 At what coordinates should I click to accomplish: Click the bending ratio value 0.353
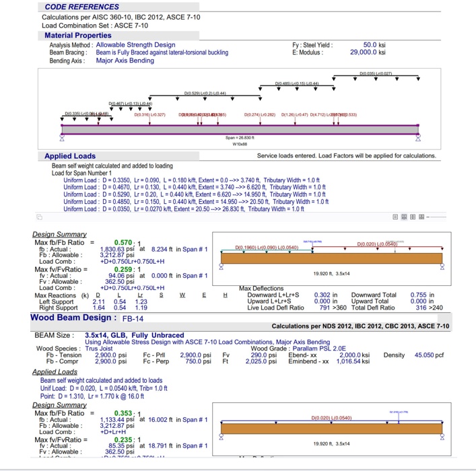tap(123, 413)
